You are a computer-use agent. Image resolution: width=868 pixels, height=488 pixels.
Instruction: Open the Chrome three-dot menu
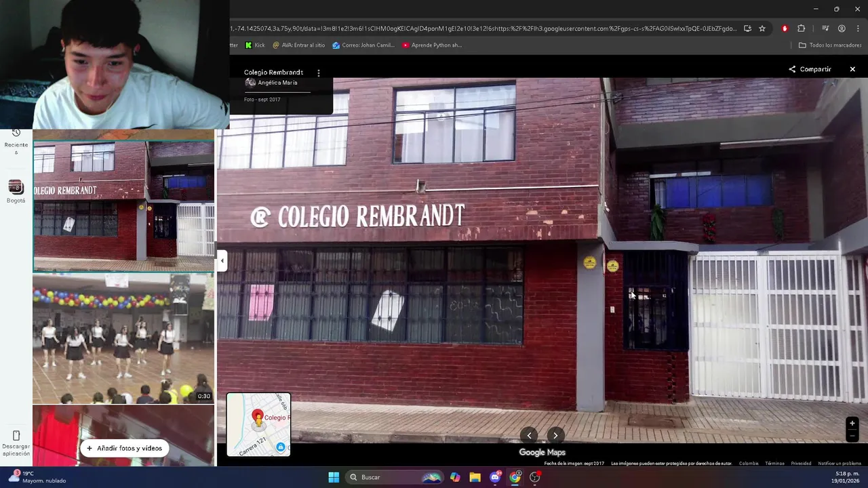pos(858,28)
